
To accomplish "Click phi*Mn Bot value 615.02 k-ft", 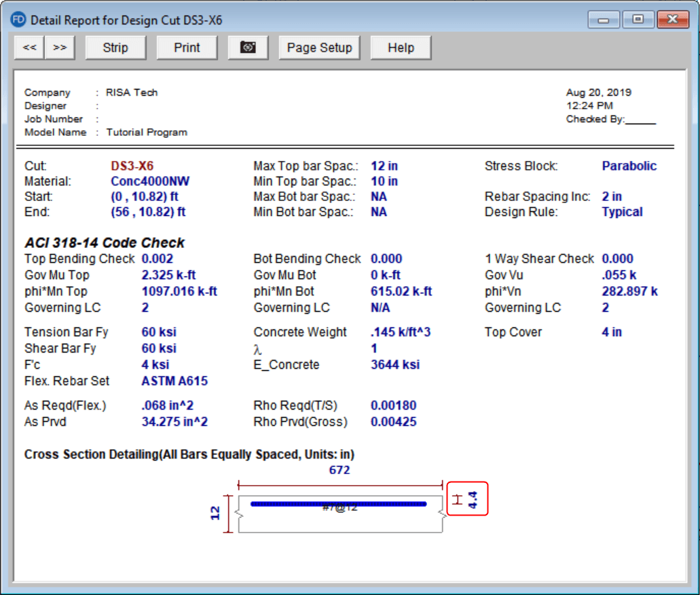I will pyautogui.click(x=401, y=291).
